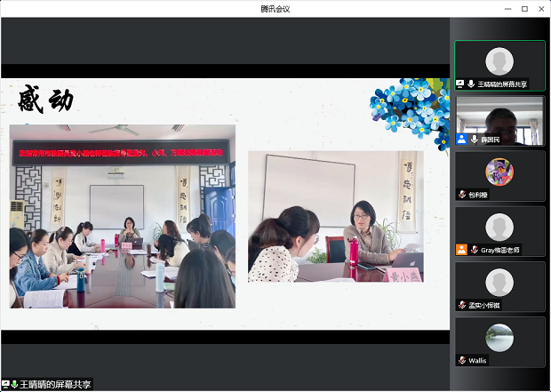The width and height of the screenshot is (551, 392).
Task: Select 王晴晴的屏幕共享 participant thumbnail
Action: (x=499, y=62)
